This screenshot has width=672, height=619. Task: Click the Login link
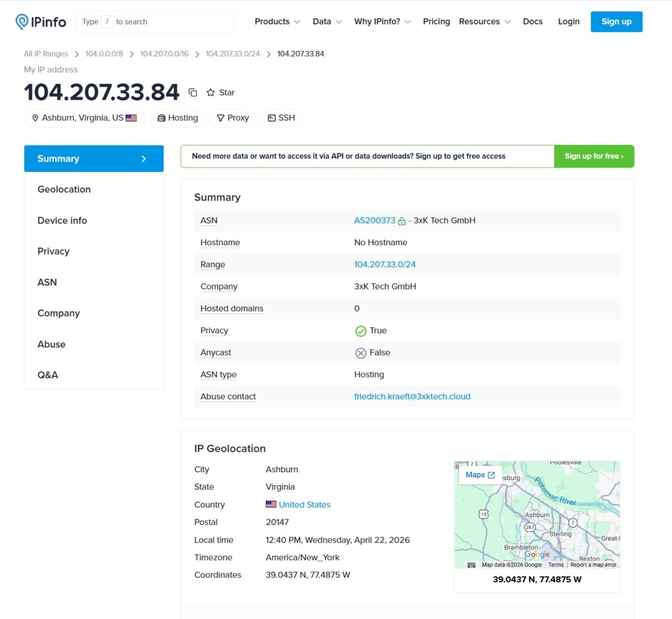click(568, 22)
